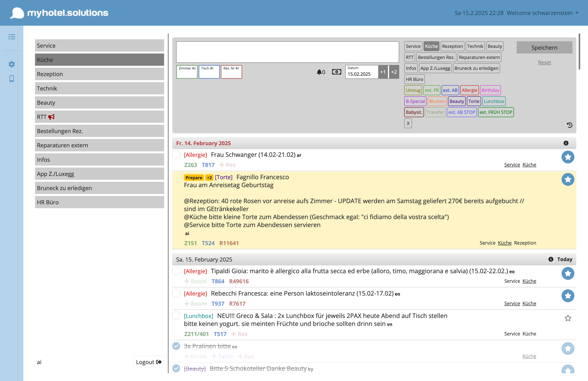Switch to the Rezeption filter tab
The width and height of the screenshot is (588, 381).
452,46
